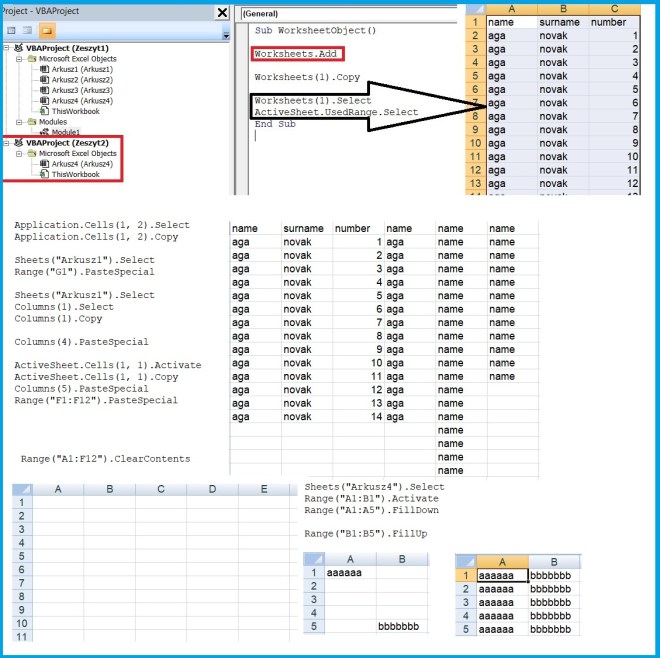Collapse the VBAProject (Zeszyt1) tree node

[7, 47]
